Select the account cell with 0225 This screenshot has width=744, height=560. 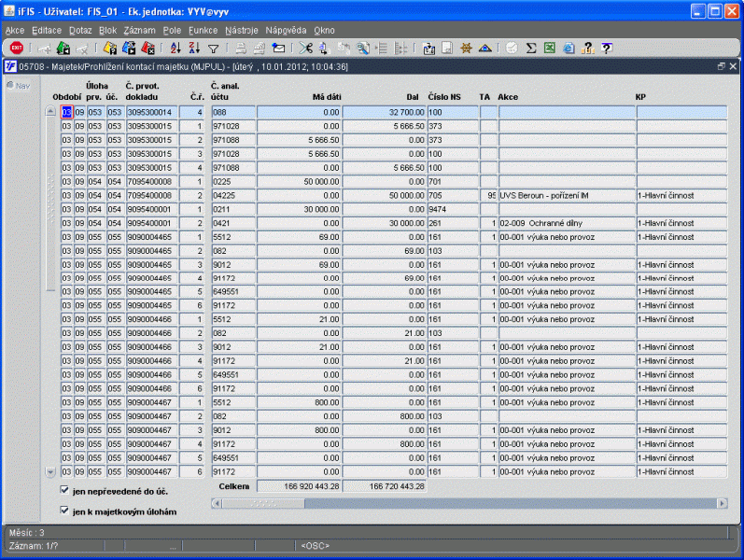233,182
